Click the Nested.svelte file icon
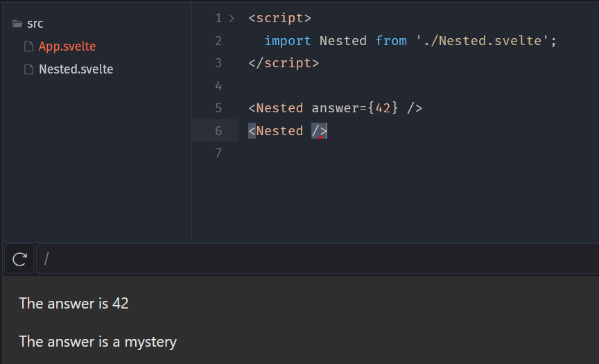 pyautogui.click(x=28, y=69)
